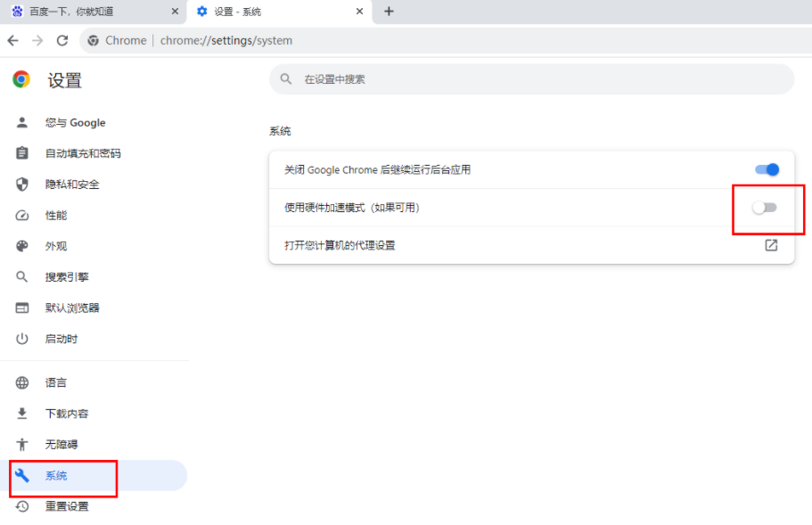Click the 重置设置 history icon
Screen dimensions: 812x525
(x=21, y=506)
